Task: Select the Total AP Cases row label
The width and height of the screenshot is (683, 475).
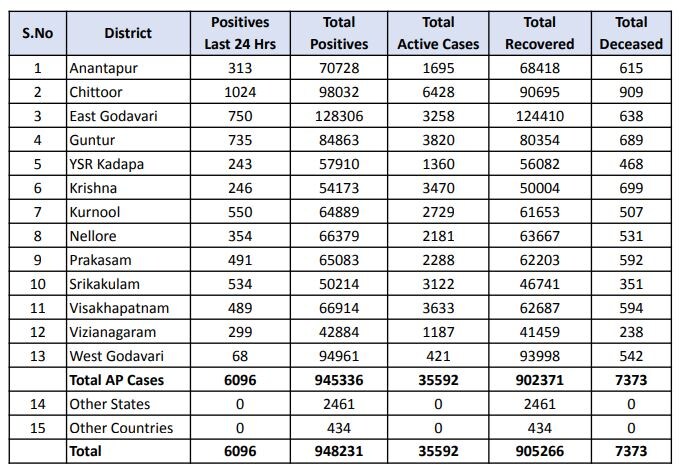Action: click(116, 380)
